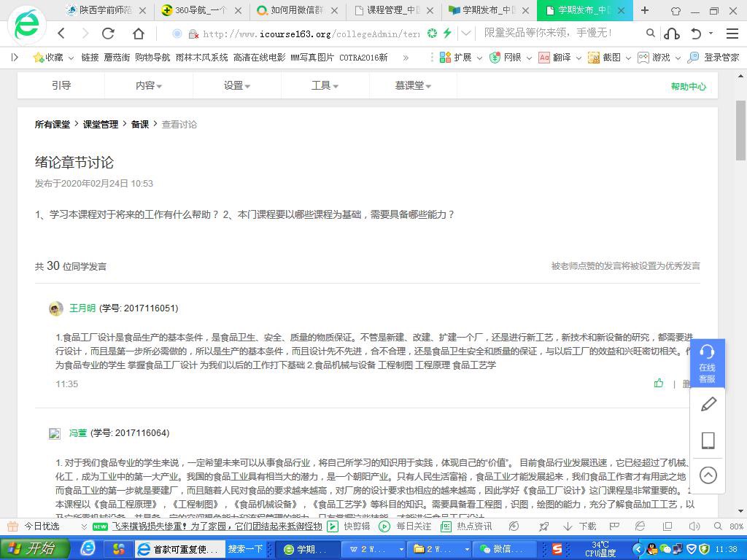Open the 工具 dropdown menu
This screenshot has height=560, width=747.
[325, 86]
